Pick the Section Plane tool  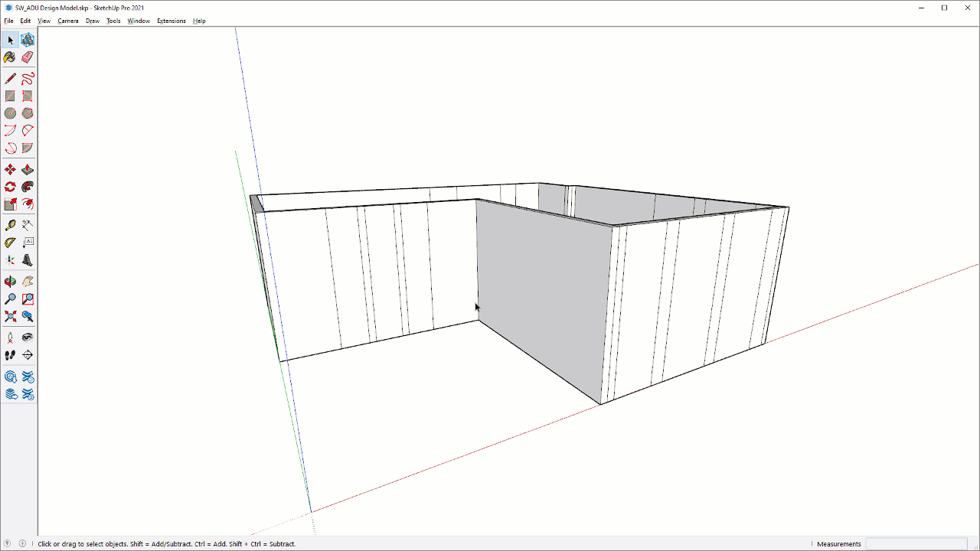(28, 355)
